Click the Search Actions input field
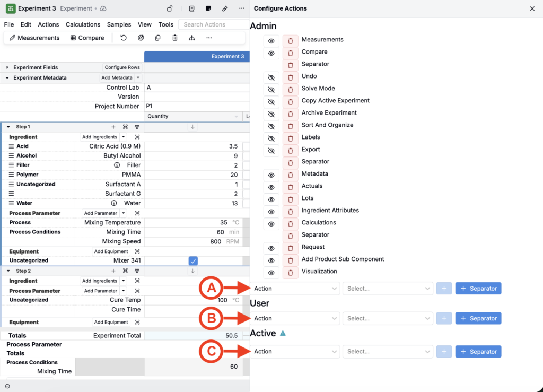This screenshot has width=543, height=392. click(x=213, y=24)
